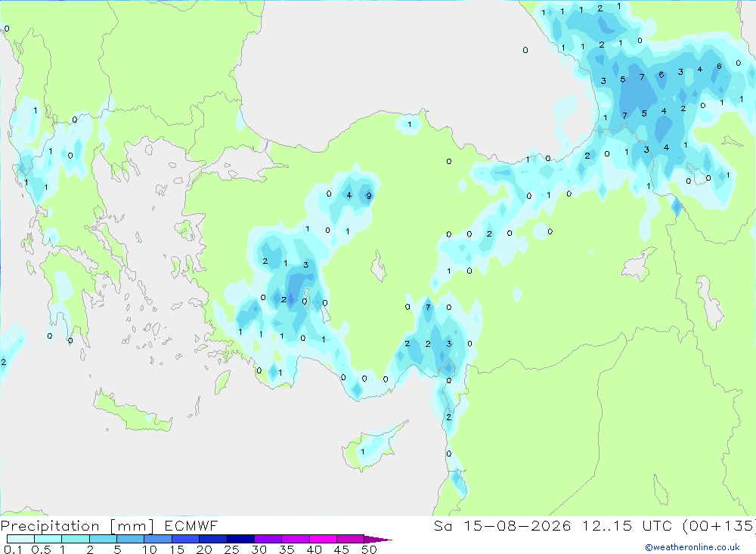
Task: Click the "10" legend scale label
Action: [150, 549]
